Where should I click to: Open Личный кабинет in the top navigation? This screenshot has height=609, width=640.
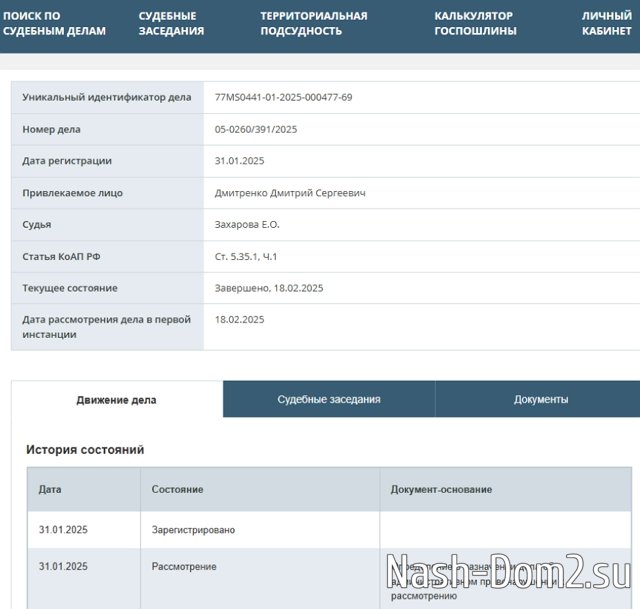[606, 23]
